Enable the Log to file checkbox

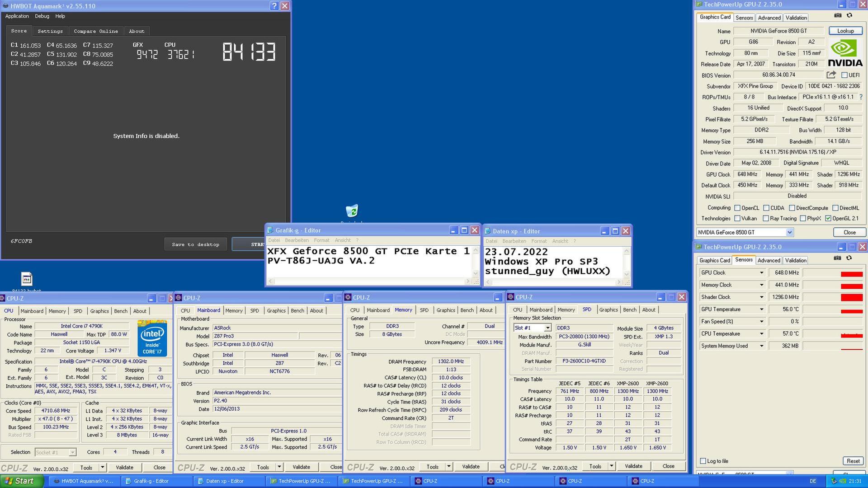[x=703, y=461]
